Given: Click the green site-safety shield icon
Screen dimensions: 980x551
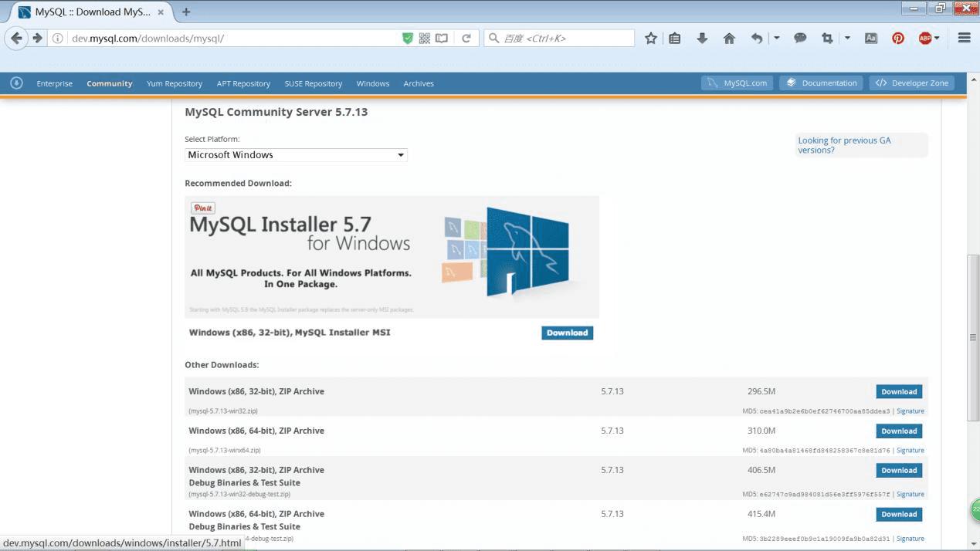Looking at the screenshot, I should 407,37.
